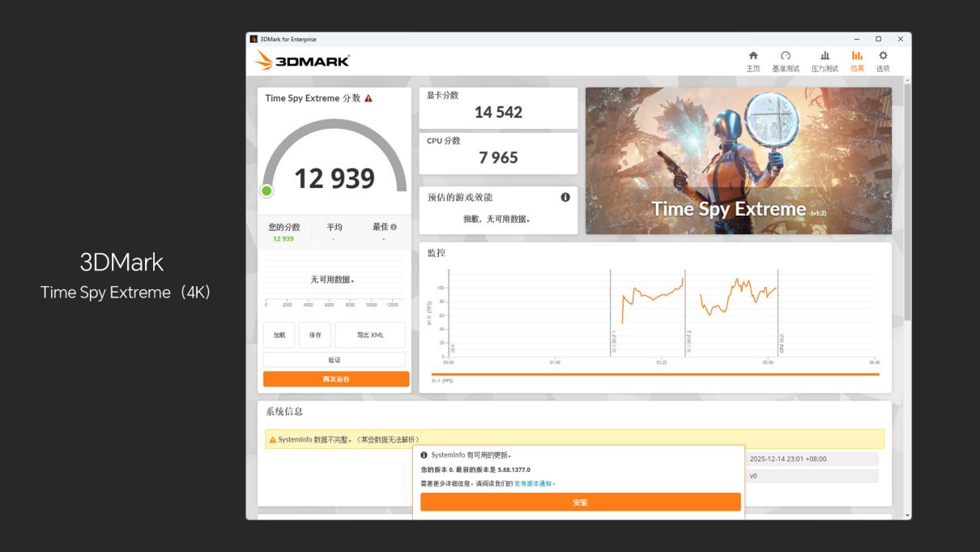Click the warning icon in SystemInfo 数据不完整 banner

click(x=273, y=439)
